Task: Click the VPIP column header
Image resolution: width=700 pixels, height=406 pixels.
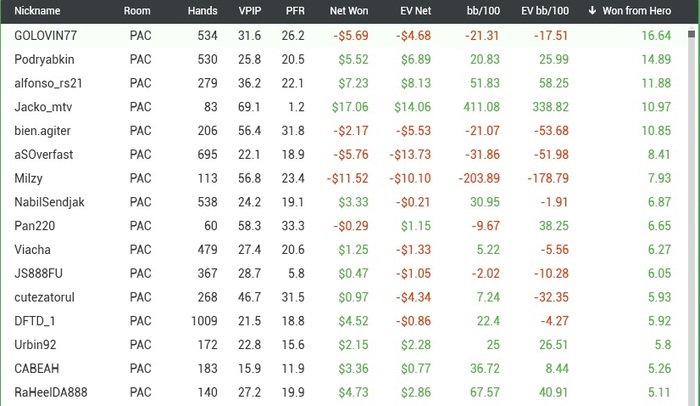Action: pos(249,11)
